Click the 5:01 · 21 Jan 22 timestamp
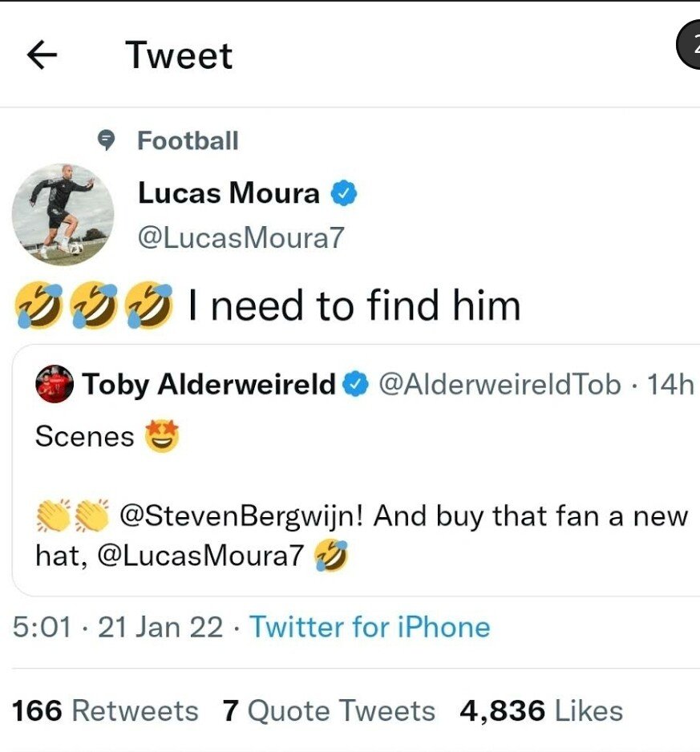The image size is (700, 752). tap(118, 626)
